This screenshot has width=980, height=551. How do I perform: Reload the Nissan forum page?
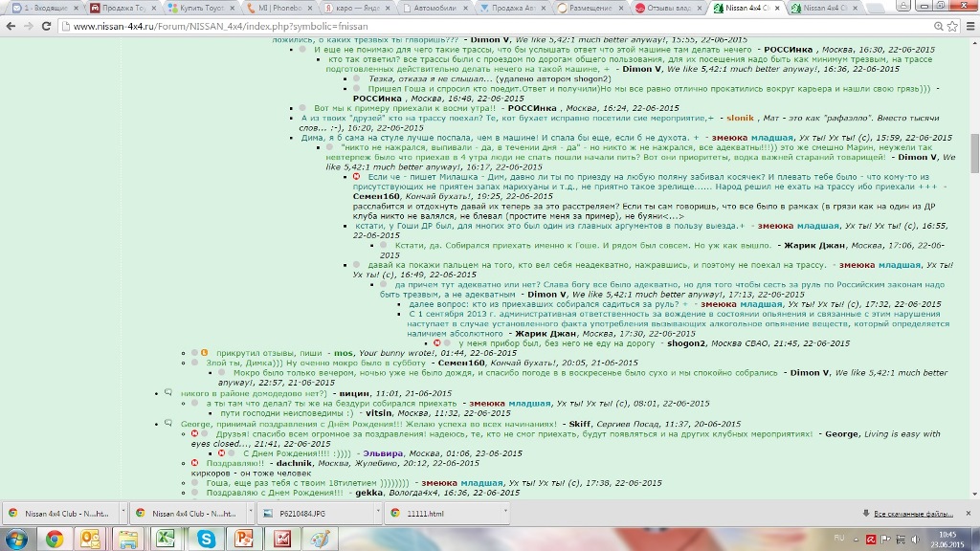coord(46,26)
